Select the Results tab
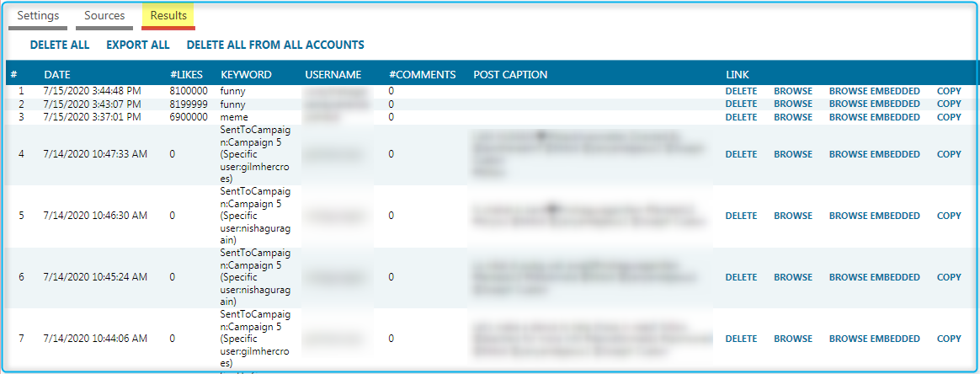 pos(168,16)
